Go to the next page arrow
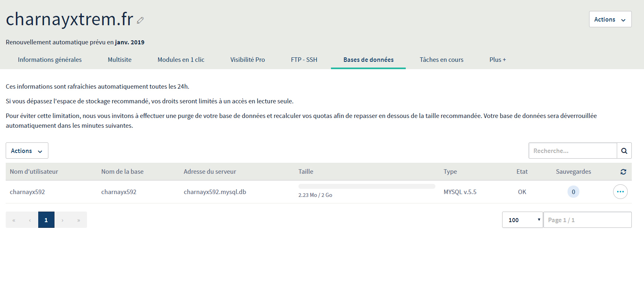The width and height of the screenshot is (644, 308). (x=63, y=220)
